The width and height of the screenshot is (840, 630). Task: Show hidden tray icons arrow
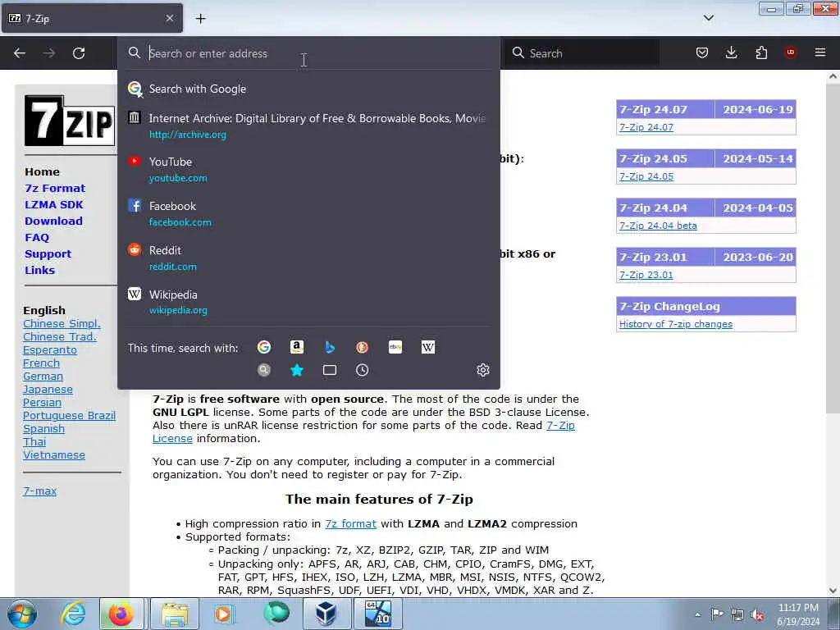pyautogui.click(x=697, y=614)
